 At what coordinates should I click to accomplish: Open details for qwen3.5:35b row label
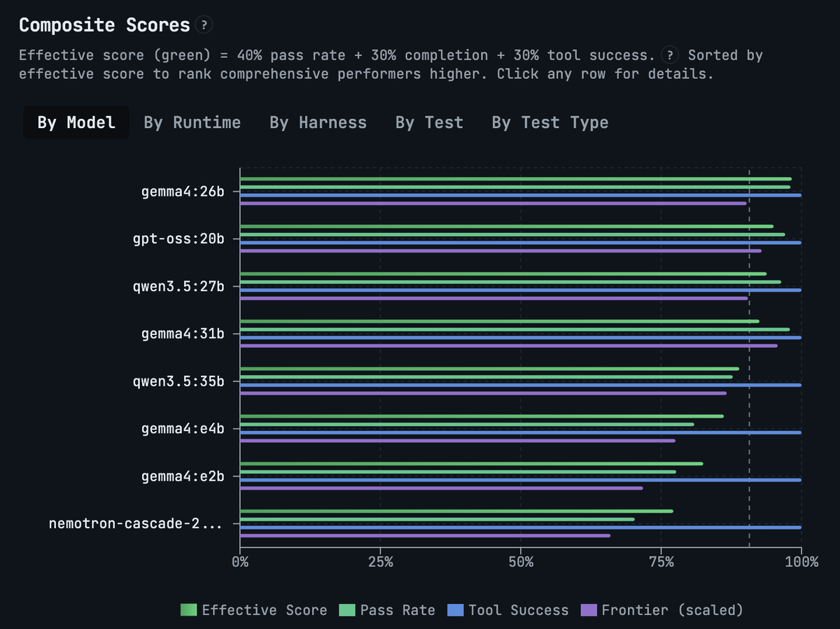coord(178,381)
